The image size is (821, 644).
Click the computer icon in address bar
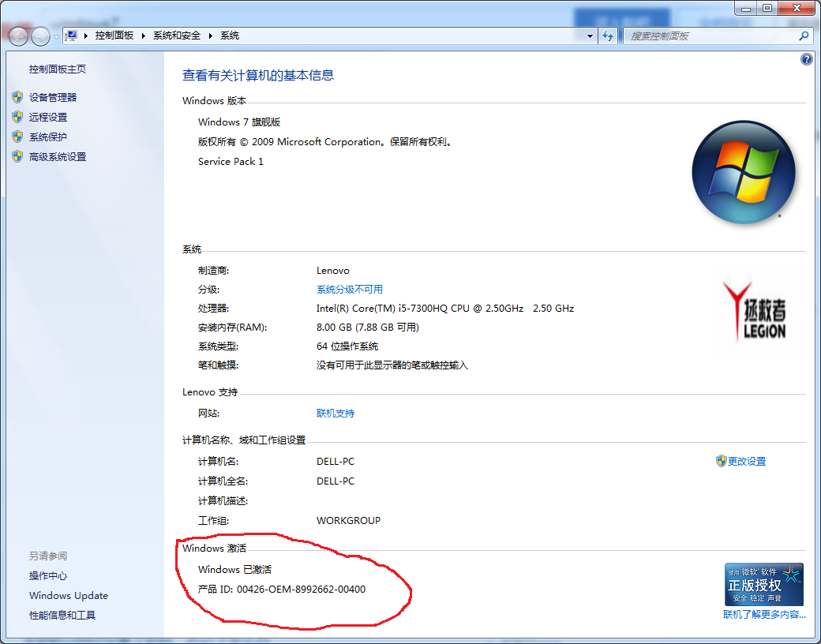click(71, 36)
